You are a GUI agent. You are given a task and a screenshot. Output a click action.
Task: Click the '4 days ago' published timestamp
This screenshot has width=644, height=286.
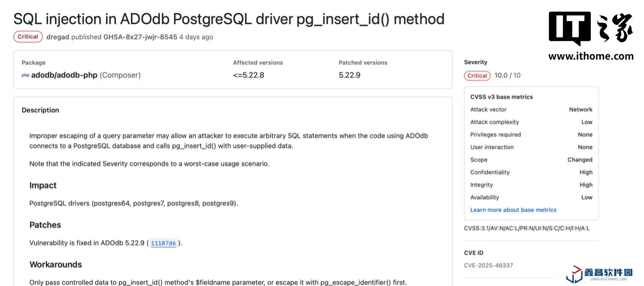(x=196, y=37)
